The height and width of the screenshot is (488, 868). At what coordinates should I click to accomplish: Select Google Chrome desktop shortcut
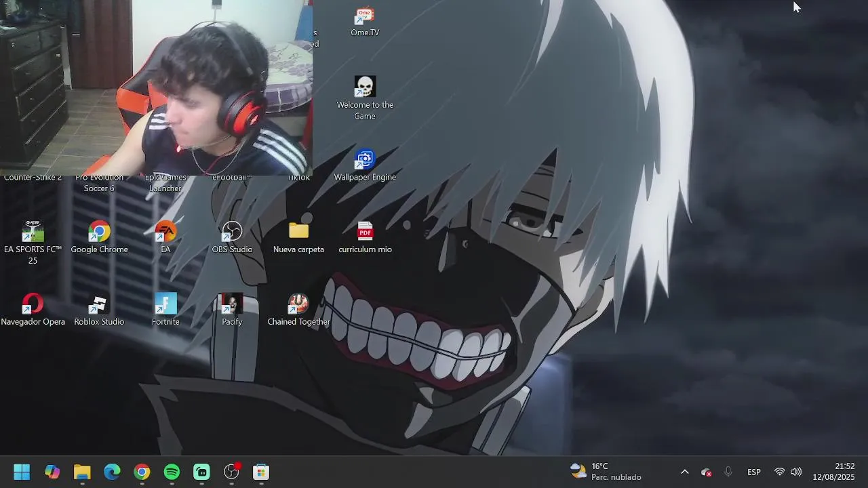tap(99, 238)
